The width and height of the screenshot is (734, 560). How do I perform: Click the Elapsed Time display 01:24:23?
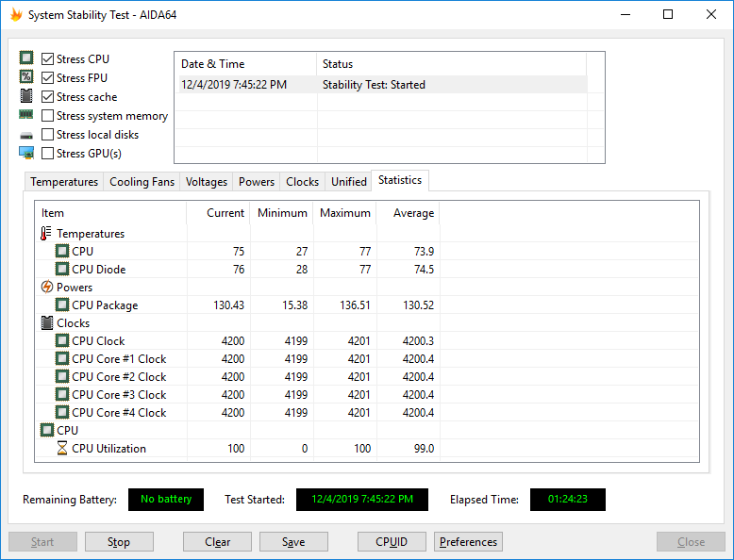[x=567, y=499]
